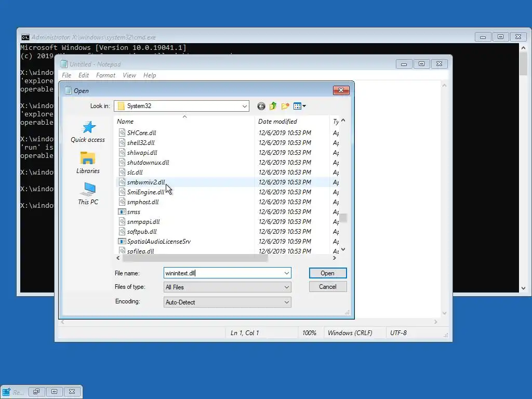
Task: Click the smss application icon
Action: [x=122, y=212]
